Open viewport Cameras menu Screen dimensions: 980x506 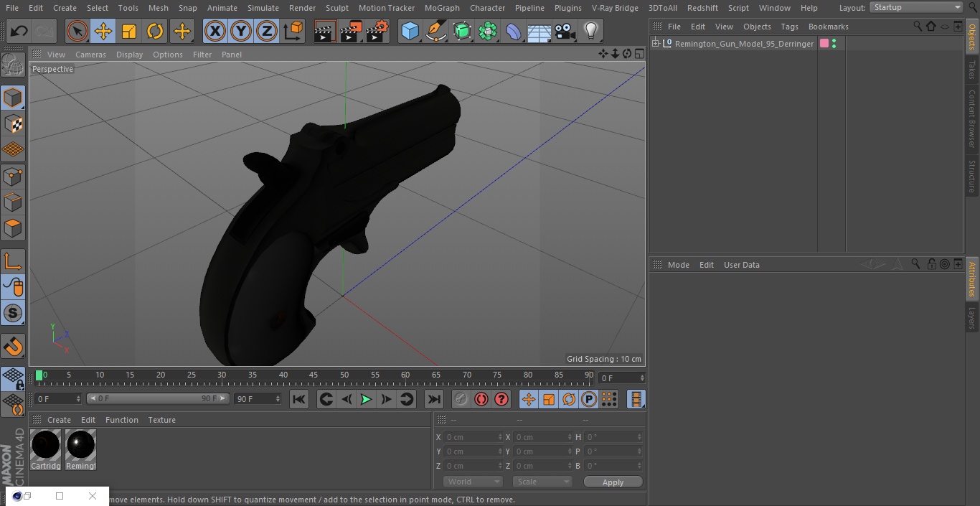(x=90, y=55)
